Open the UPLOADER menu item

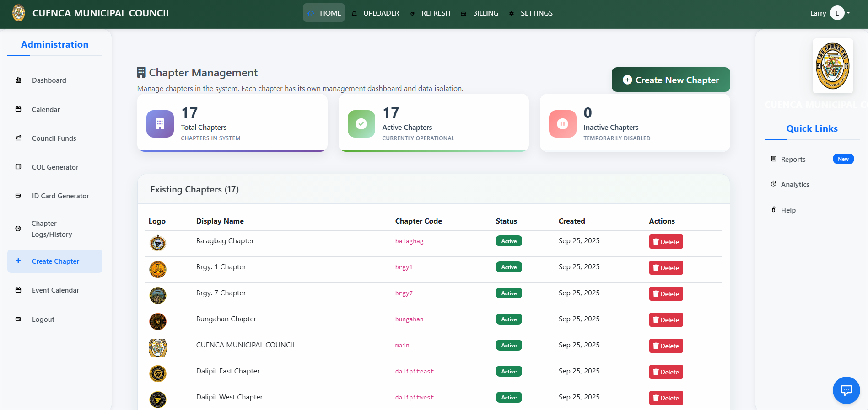point(376,13)
